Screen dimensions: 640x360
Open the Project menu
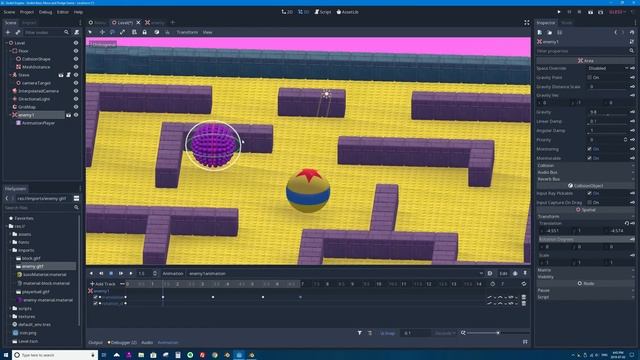(x=27, y=12)
